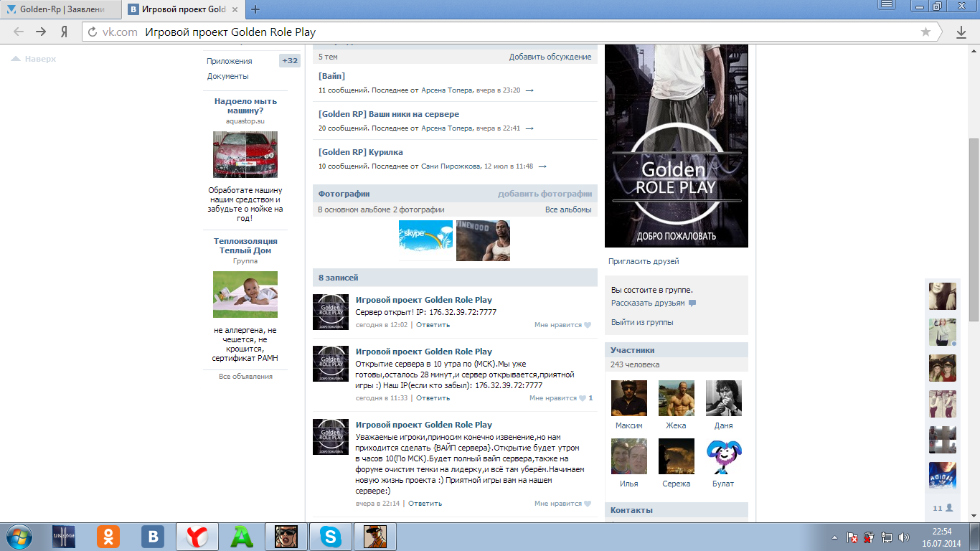The height and width of the screenshot is (551, 980).
Task: Open avatar of the Сервер открыт post
Action: pyautogui.click(x=331, y=312)
